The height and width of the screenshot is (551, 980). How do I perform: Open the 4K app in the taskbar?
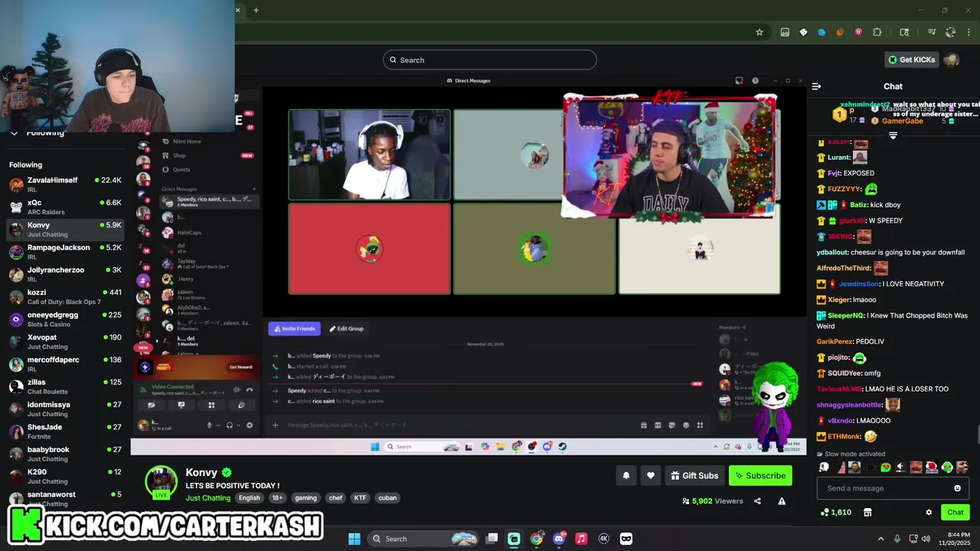(603, 539)
